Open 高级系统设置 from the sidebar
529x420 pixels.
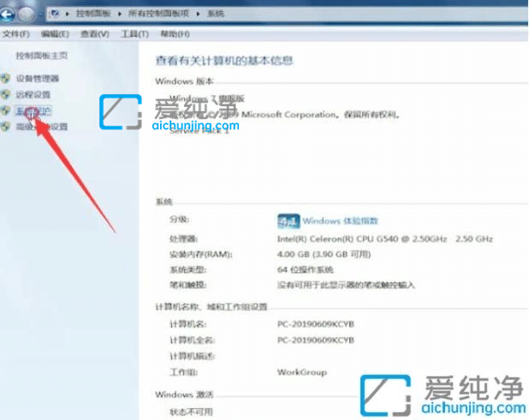42,127
